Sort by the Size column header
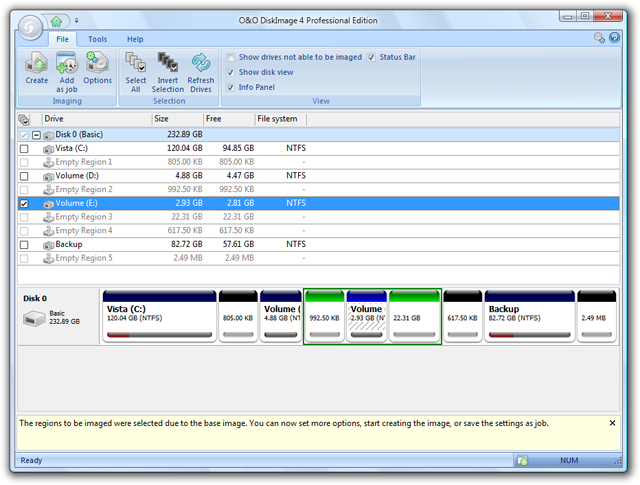The height and width of the screenshot is (485, 640). (178, 119)
